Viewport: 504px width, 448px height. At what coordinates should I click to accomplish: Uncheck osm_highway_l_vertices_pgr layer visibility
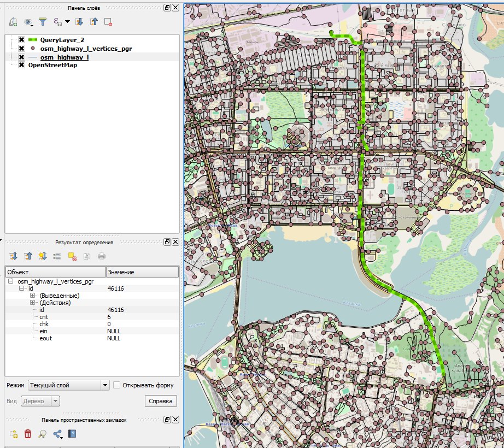(21, 49)
